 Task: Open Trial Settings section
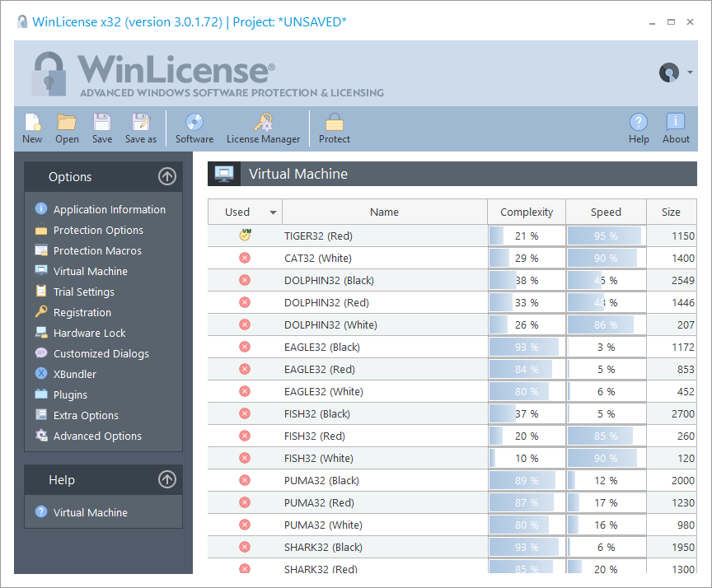(x=83, y=292)
